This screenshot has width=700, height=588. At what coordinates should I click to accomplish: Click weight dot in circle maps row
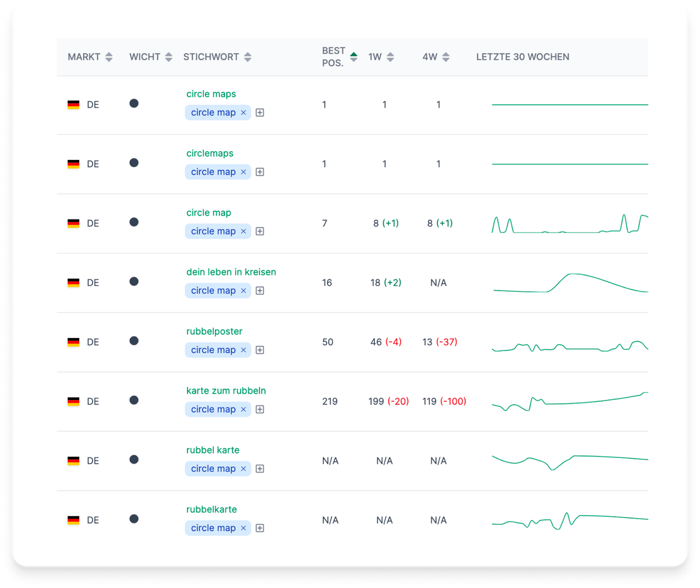coord(134,104)
